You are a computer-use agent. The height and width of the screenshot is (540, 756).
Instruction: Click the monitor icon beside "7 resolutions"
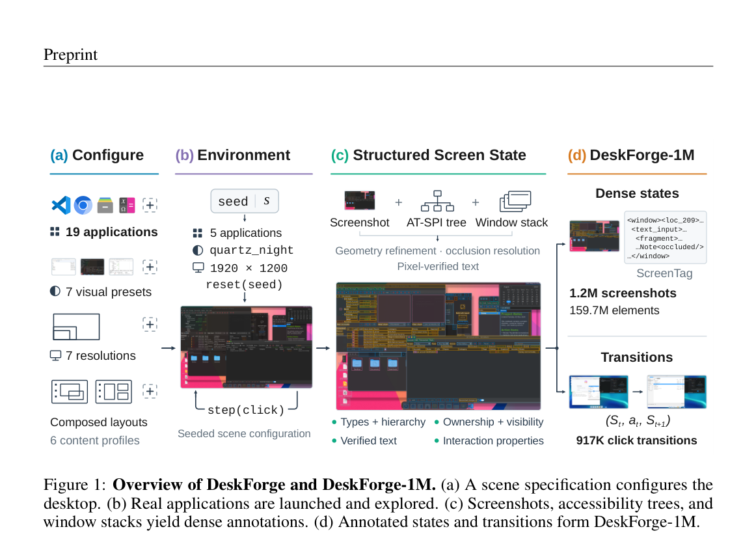point(55,356)
